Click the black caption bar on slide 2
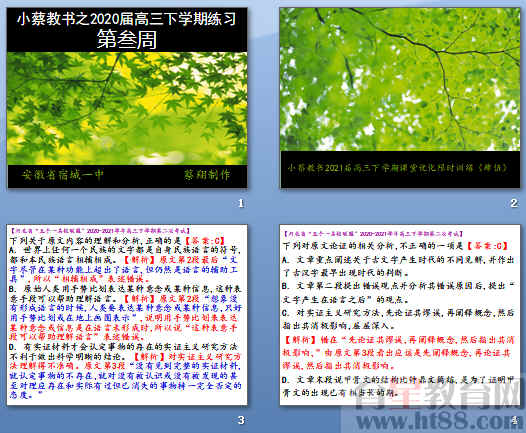 400,169
